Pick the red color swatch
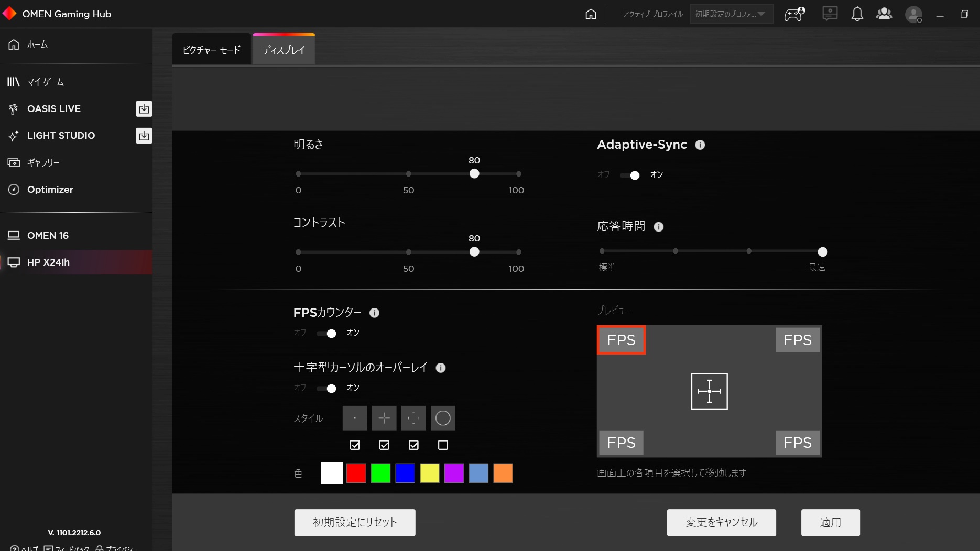 point(356,473)
